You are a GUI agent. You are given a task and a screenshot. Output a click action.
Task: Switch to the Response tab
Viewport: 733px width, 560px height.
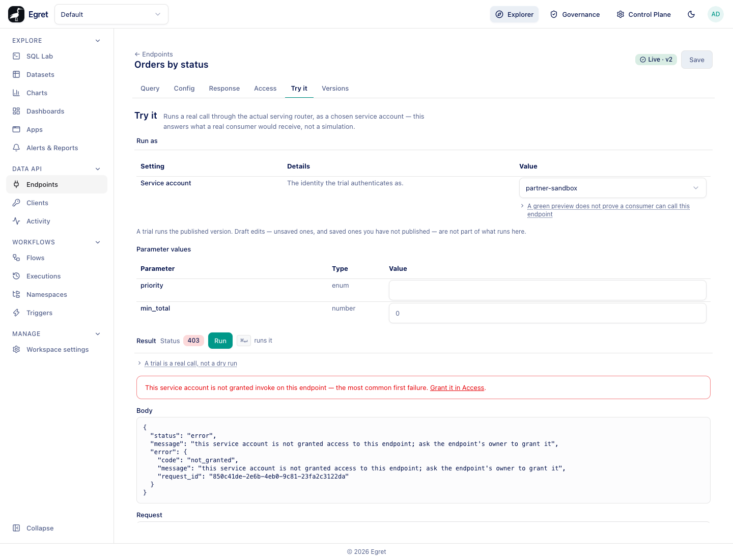point(224,89)
